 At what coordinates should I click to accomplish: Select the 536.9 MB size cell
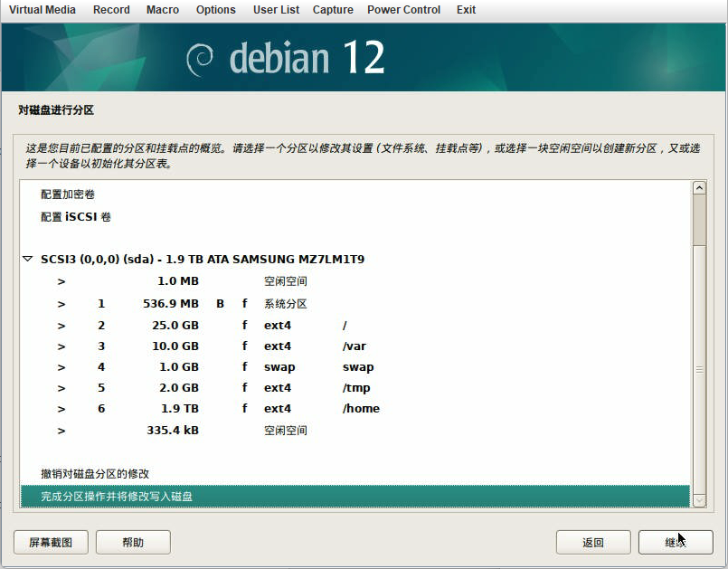click(x=171, y=304)
